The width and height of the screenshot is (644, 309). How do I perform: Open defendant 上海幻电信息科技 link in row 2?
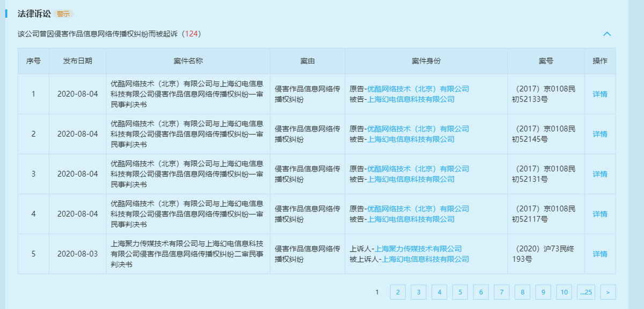click(411, 139)
